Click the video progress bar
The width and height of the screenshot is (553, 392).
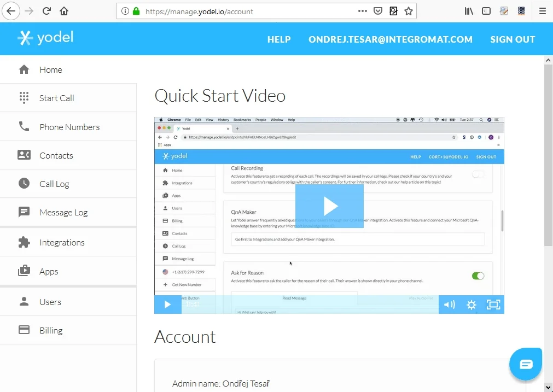click(310, 305)
